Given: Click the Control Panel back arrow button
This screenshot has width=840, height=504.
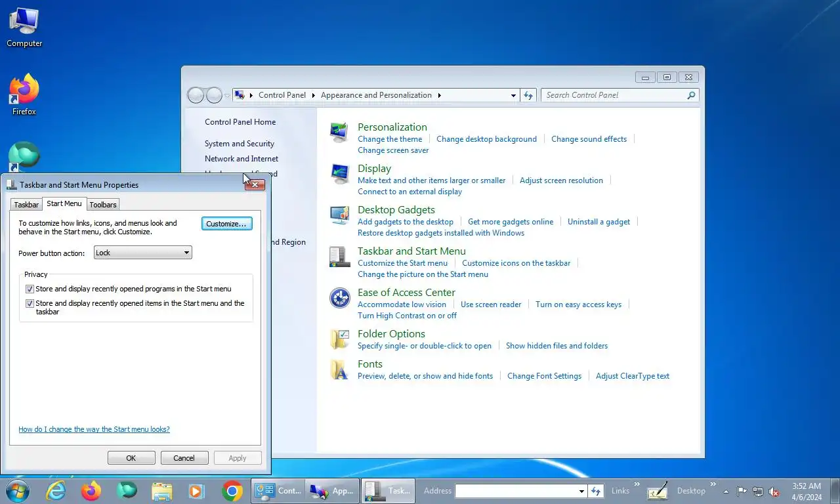Looking at the screenshot, I should tap(196, 95).
